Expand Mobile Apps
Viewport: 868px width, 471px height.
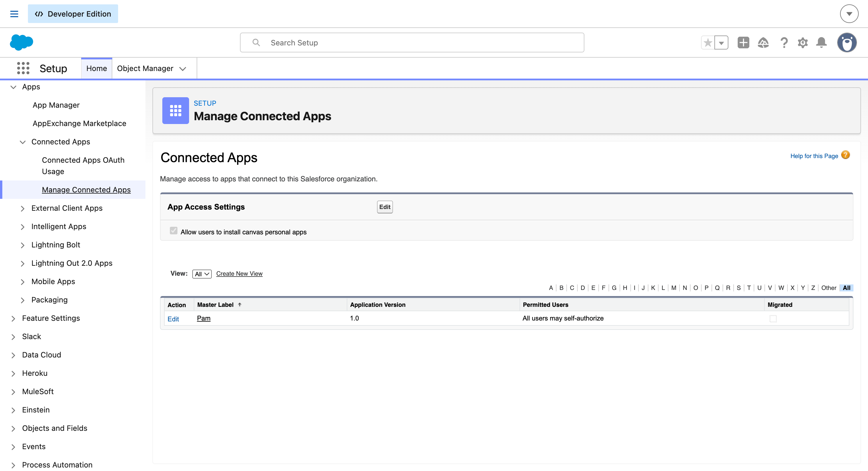tap(23, 282)
